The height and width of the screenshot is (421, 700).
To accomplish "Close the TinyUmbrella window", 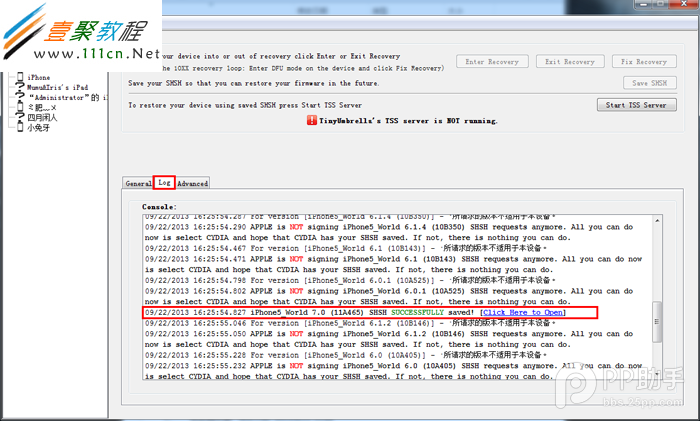I will pyautogui.click(x=683, y=4).
